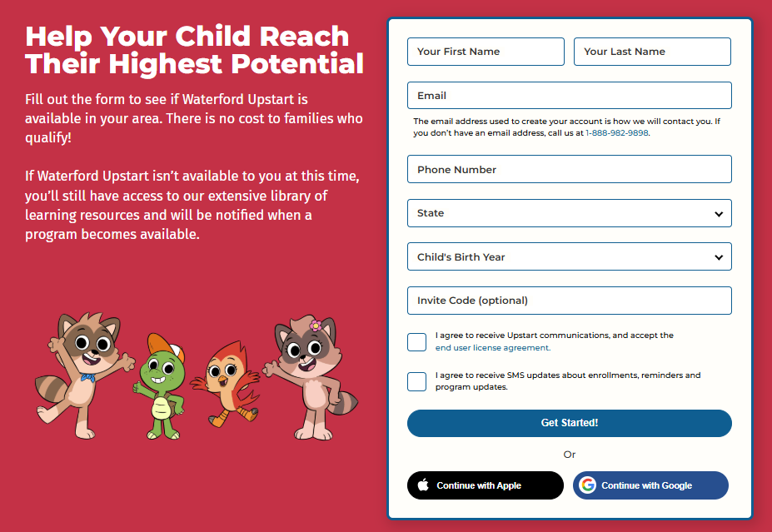Click into the Email input field
772x532 pixels.
coord(569,96)
